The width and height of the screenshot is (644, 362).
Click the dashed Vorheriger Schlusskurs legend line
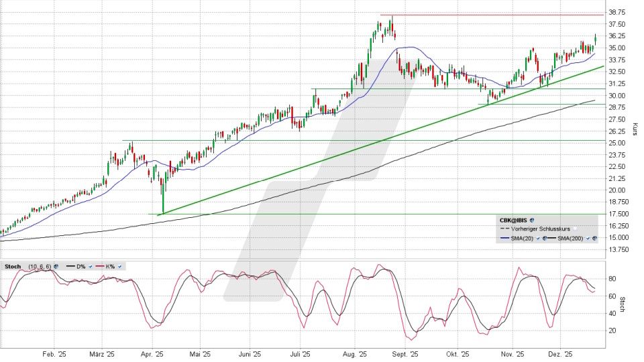pos(504,229)
